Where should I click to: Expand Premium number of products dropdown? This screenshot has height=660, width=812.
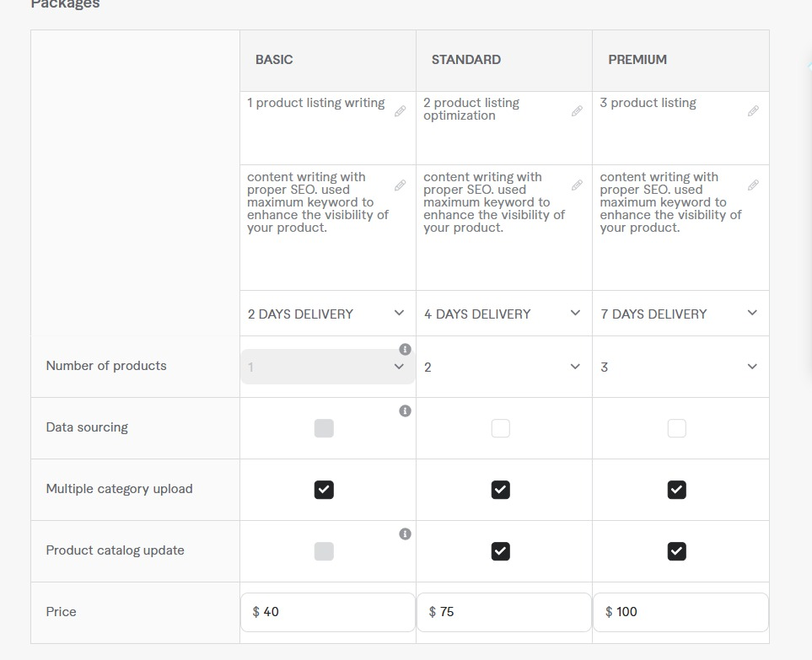[680, 367]
